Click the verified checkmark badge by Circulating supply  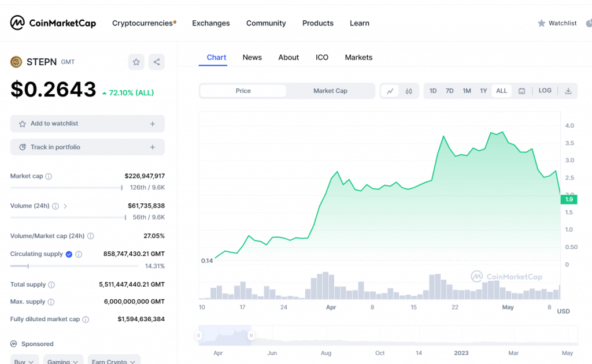(69, 254)
